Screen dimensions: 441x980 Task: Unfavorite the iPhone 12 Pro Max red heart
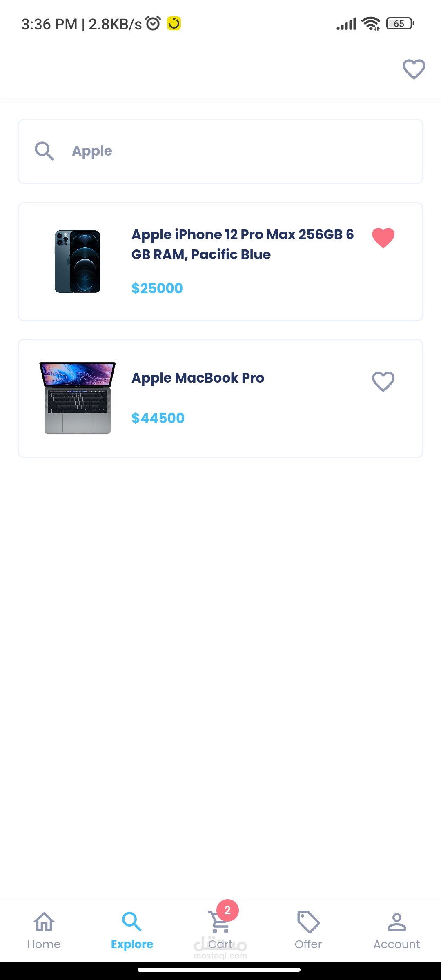point(383,238)
